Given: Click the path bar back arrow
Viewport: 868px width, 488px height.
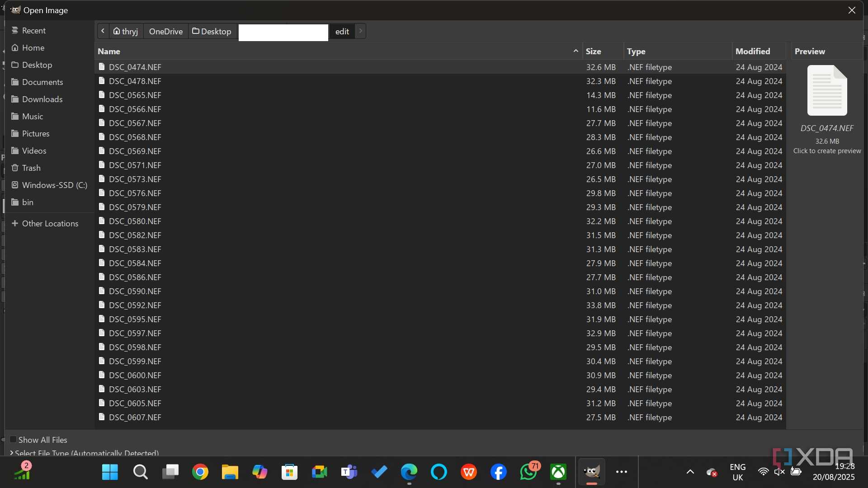Looking at the screenshot, I should tap(103, 31).
